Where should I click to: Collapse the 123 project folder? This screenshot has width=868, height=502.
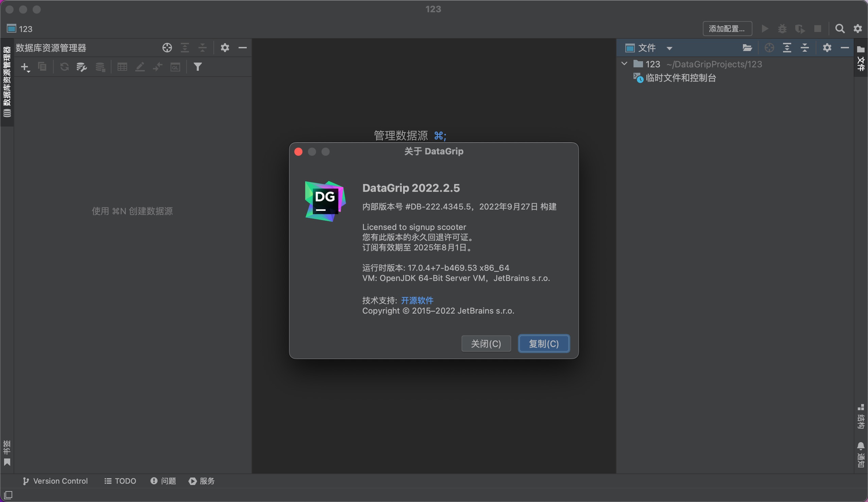pos(624,64)
